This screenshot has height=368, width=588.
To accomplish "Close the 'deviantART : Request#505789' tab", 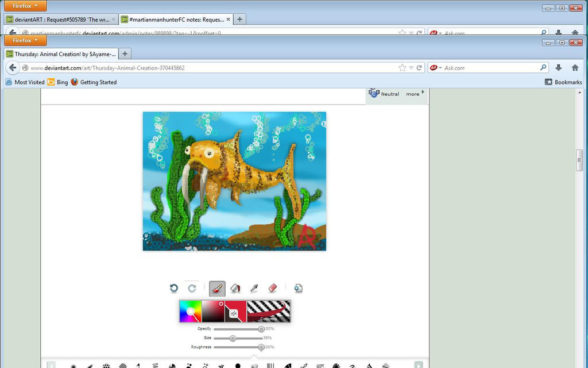I will tap(114, 19).
